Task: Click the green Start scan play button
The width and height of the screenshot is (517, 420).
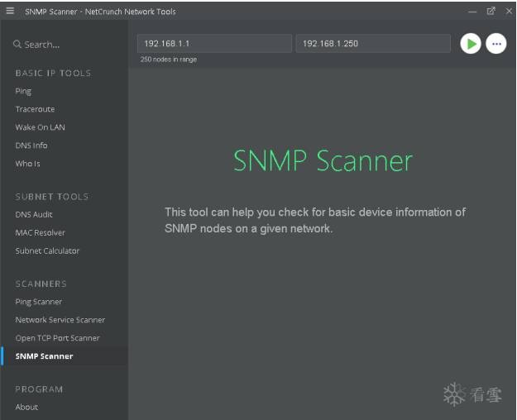Action: [x=470, y=44]
